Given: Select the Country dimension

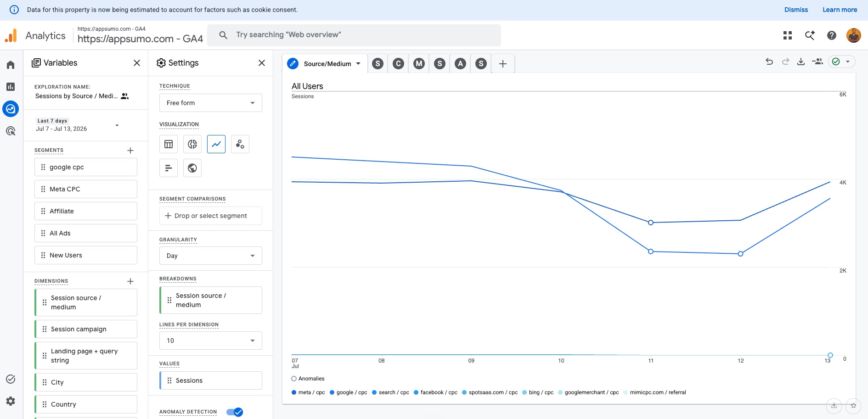Looking at the screenshot, I should [86, 404].
